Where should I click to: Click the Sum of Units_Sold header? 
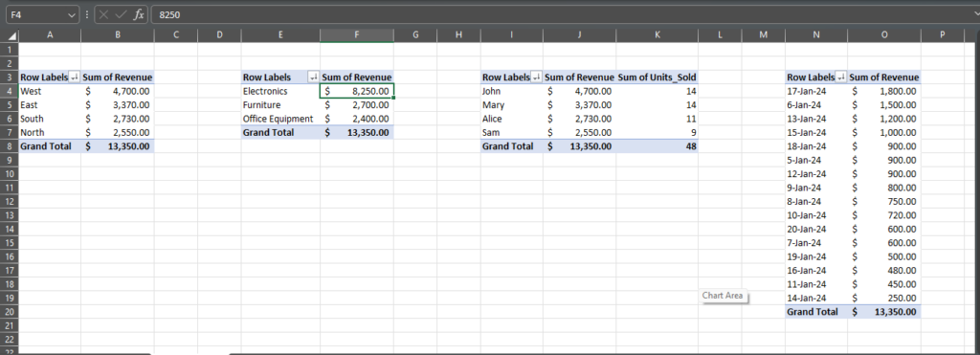657,78
